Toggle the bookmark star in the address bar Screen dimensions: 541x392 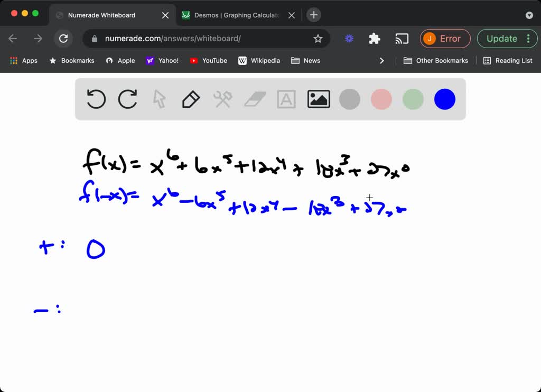(318, 39)
